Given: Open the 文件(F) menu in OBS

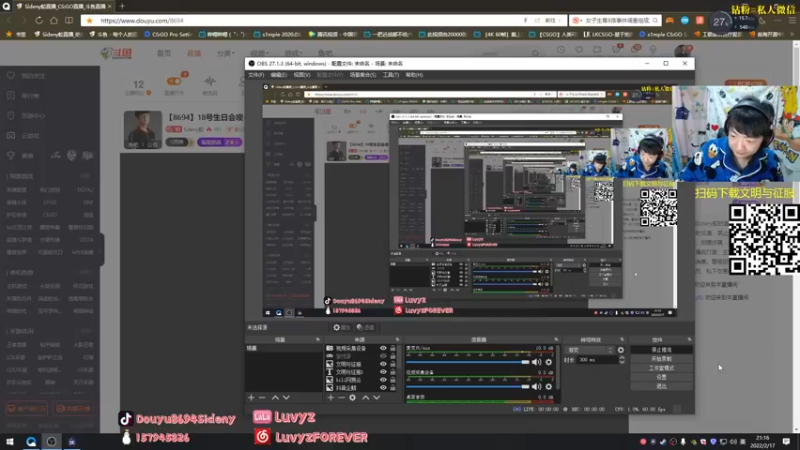Looking at the screenshot, I should tap(256, 75).
